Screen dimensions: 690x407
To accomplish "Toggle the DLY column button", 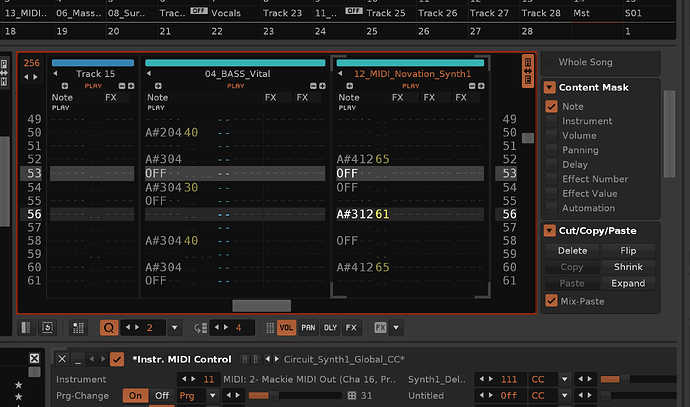I will click(330, 327).
